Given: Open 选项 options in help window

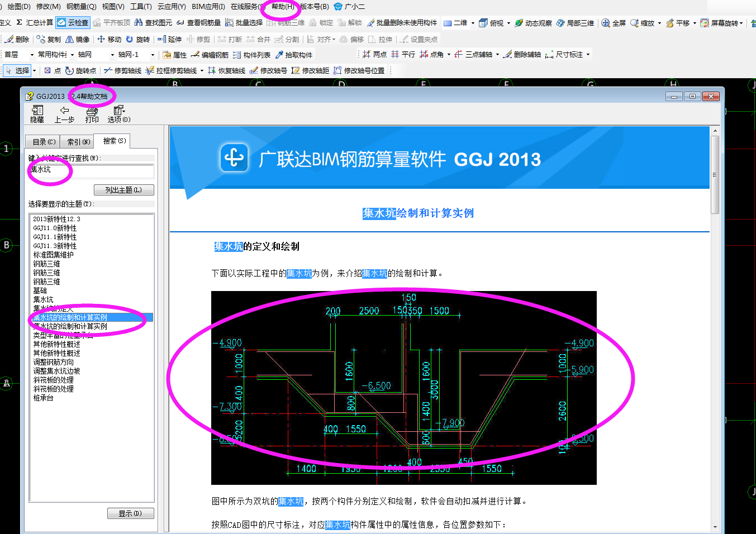Looking at the screenshot, I should [119, 115].
